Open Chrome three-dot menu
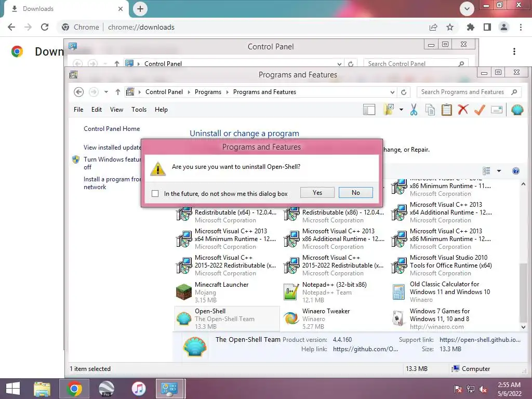This screenshot has height=399, width=532. 521,27
